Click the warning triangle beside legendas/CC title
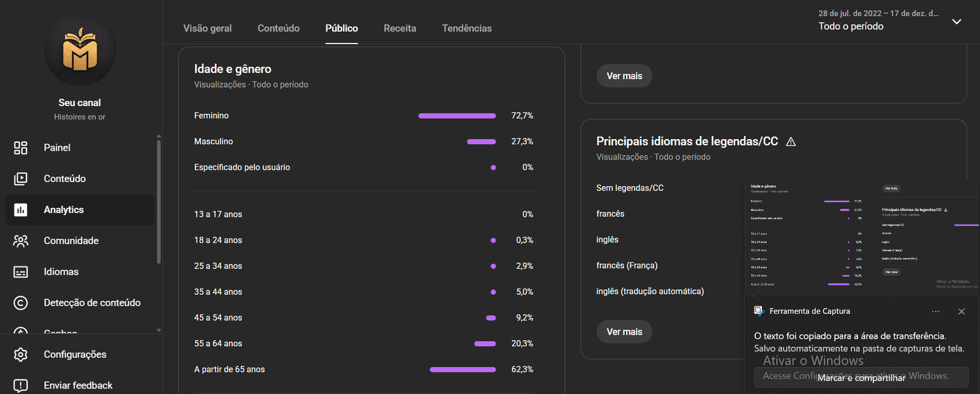The width and height of the screenshot is (980, 394). point(791,142)
